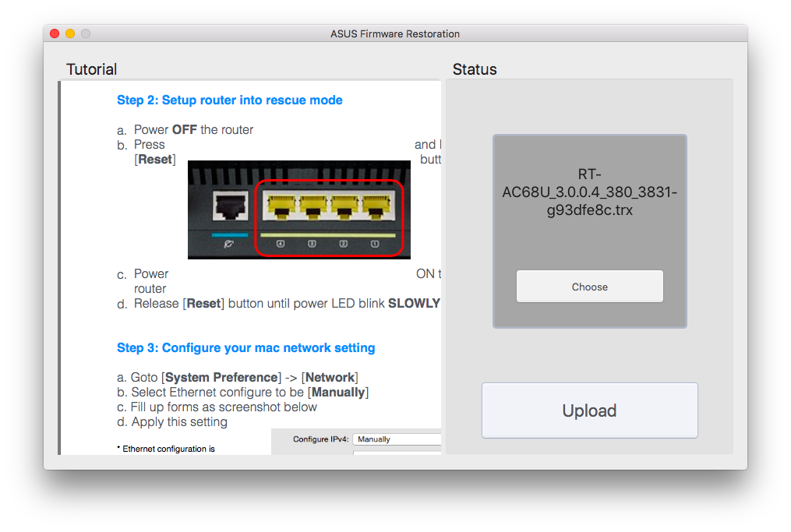The width and height of the screenshot is (791, 532).
Task: Click the window title ASUS Firmware Restoration
Action: tap(395, 33)
